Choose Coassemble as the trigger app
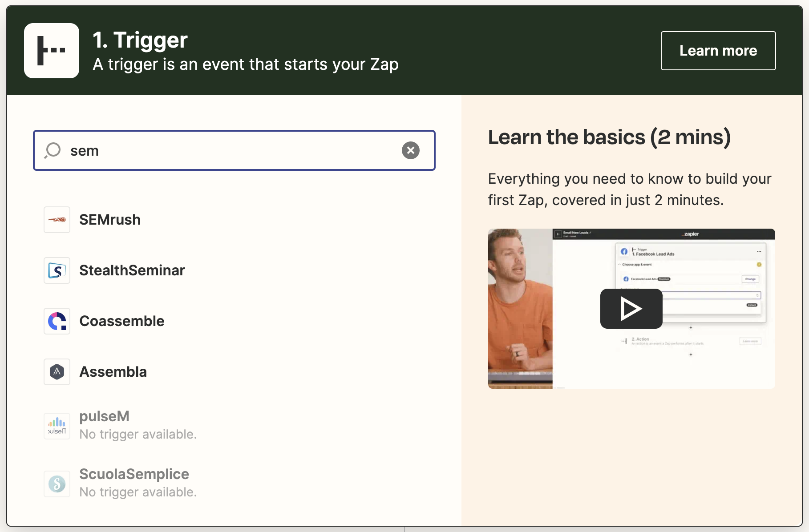Image resolution: width=809 pixels, height=532 pixels. [122, 321]
